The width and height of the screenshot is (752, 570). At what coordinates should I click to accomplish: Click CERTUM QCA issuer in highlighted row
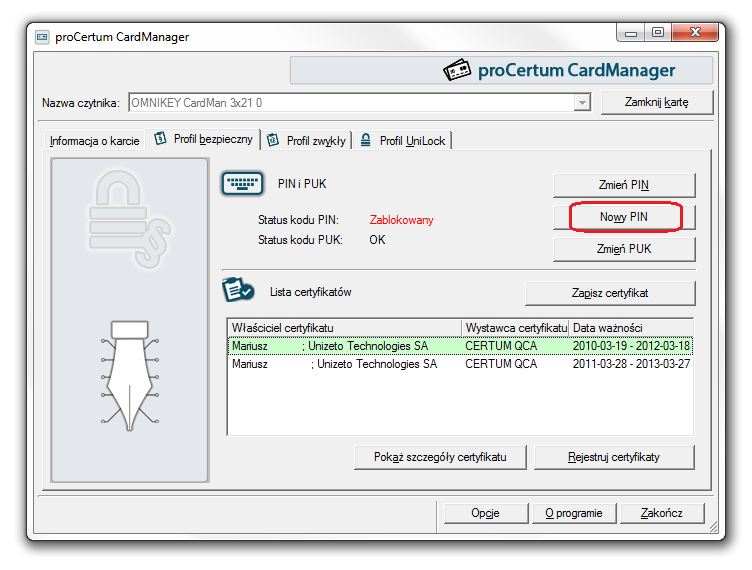[x=501, y=346]
